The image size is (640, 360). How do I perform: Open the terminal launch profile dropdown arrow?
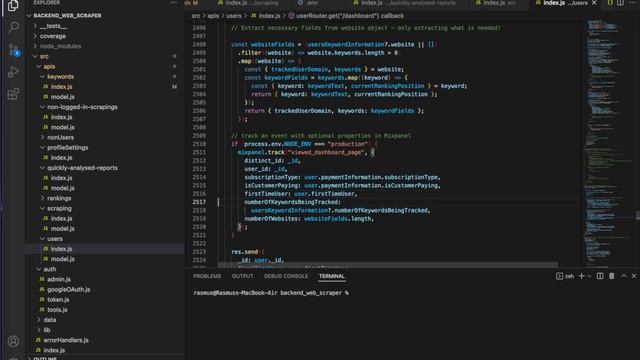(x=589, y=276)
